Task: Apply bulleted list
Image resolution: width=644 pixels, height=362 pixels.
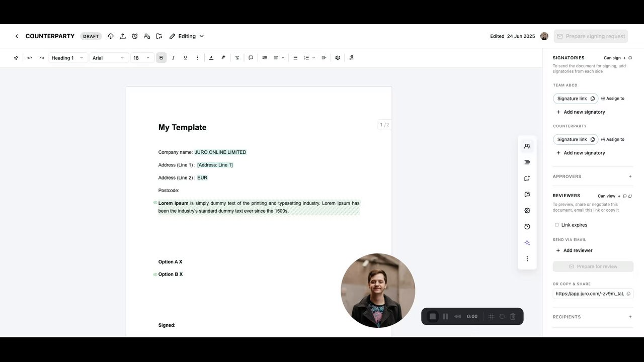Action: point(295,58)
